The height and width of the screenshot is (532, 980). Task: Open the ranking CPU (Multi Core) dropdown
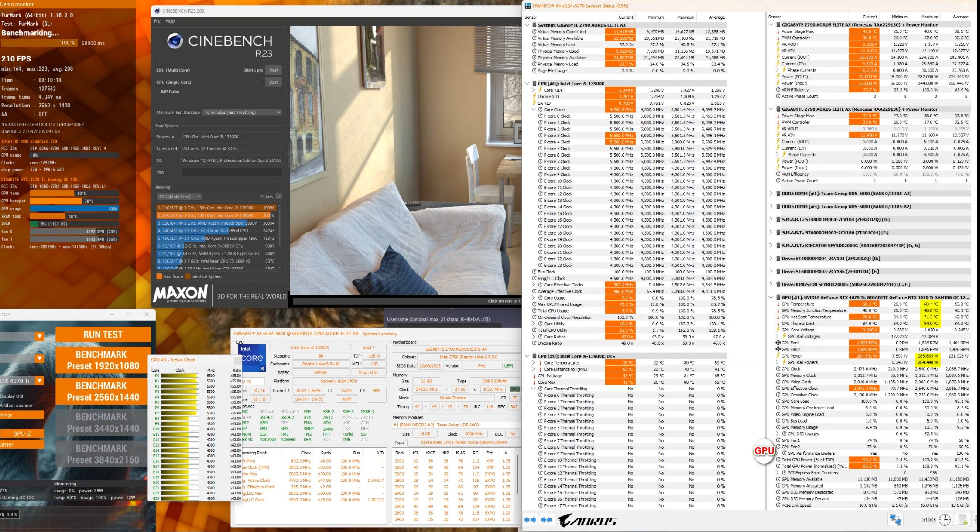tap(179, 197)
